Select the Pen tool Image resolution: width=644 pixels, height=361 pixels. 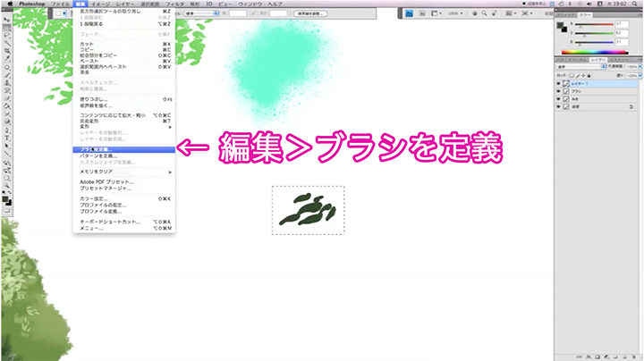coord(7,130)
